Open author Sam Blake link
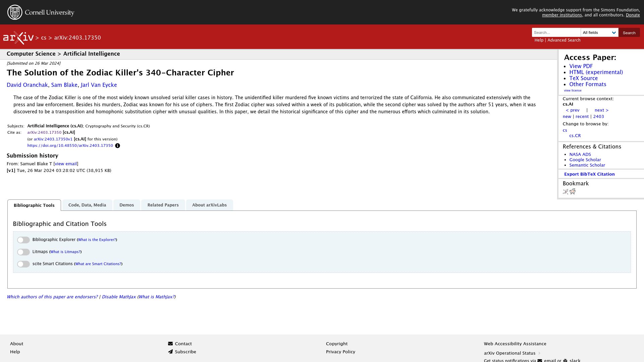The image size is (644, 362). pos(64,85)
